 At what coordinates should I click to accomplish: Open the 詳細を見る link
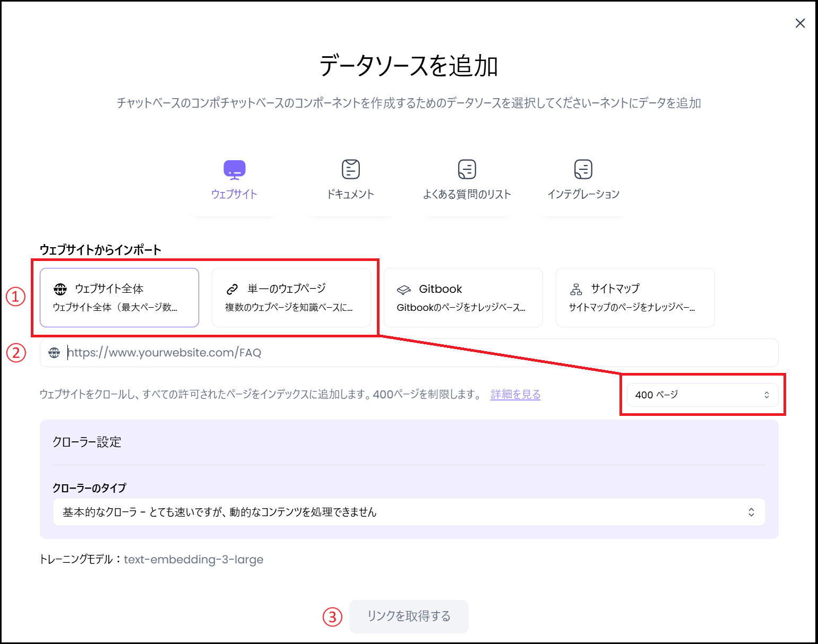pos(514,394)
